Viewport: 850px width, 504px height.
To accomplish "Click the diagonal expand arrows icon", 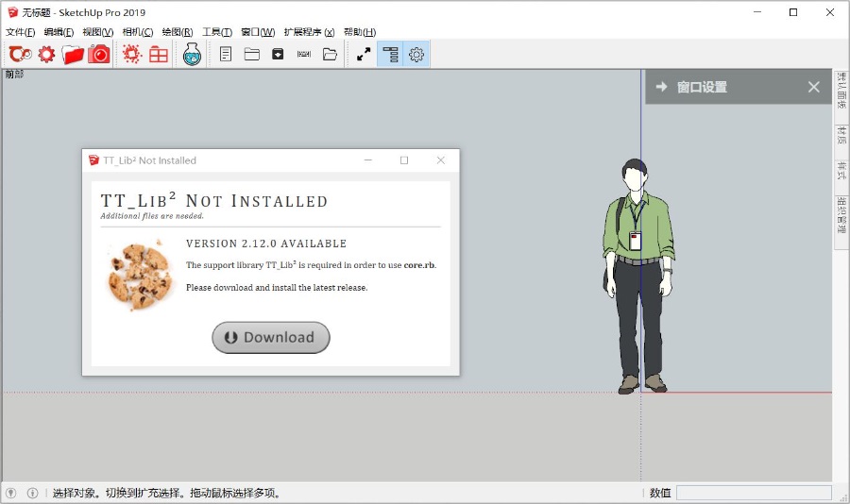I will [x=364, y=54].
